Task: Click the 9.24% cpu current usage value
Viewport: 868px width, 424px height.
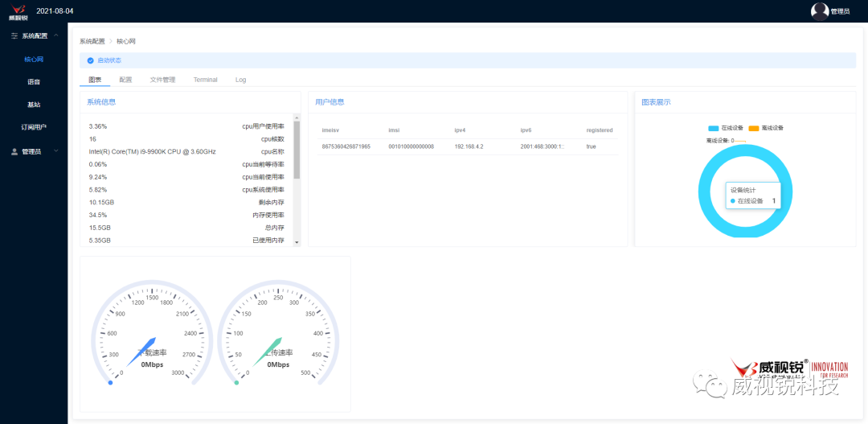Action: [x=97, y=177]
